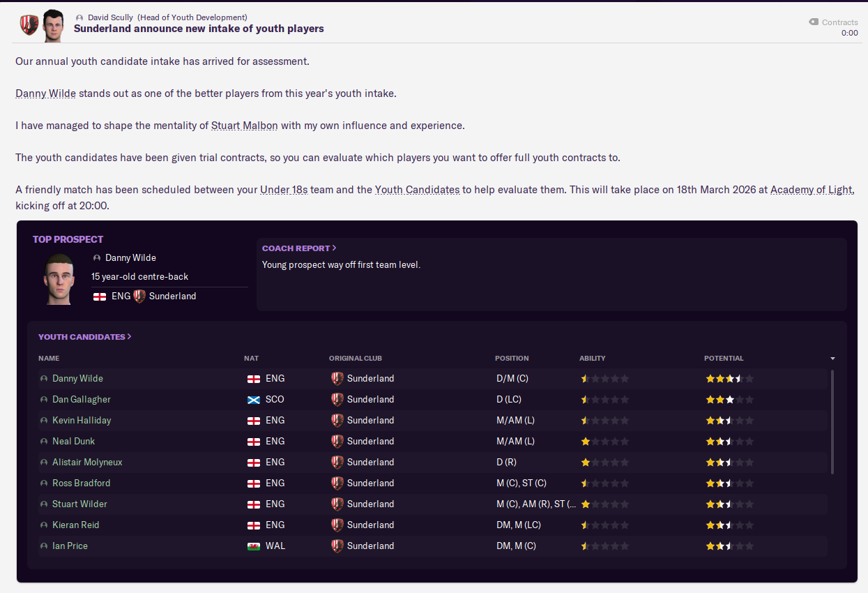Image resolution: width=868 pixels, height=593 pixels.
Task: Open David Scully's portrait in header
Action: 52,26
